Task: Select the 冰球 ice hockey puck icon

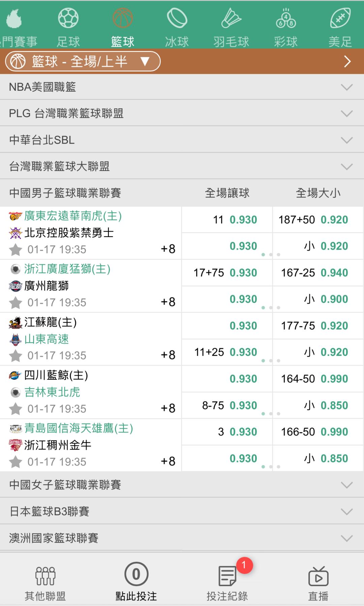Action: coord(177,19)
